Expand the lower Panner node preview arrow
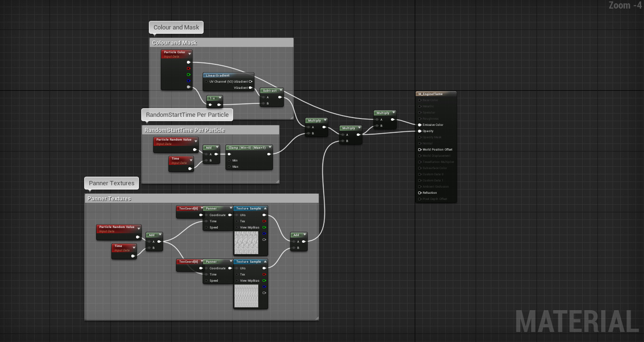Image resolution: width=644 pixels, height=342 pixels. (231, 261)
